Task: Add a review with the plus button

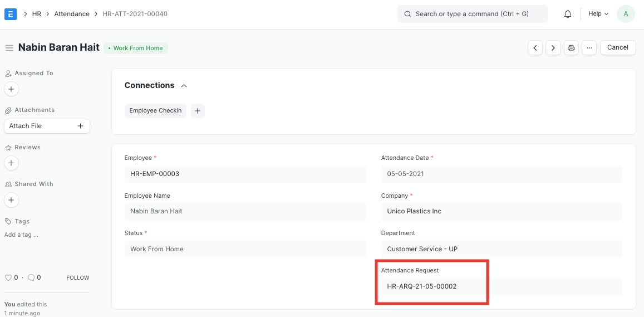Action: 11,163
